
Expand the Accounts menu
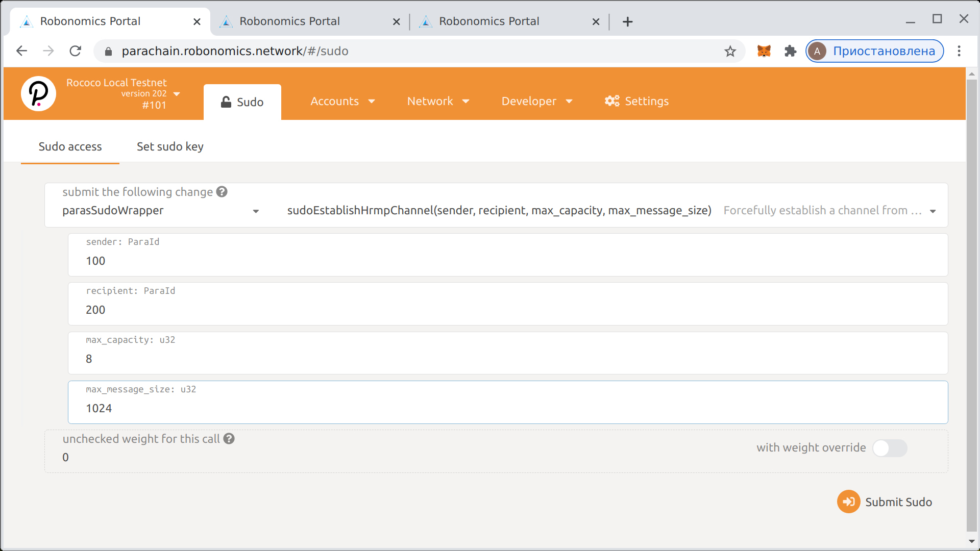[342, 101]
